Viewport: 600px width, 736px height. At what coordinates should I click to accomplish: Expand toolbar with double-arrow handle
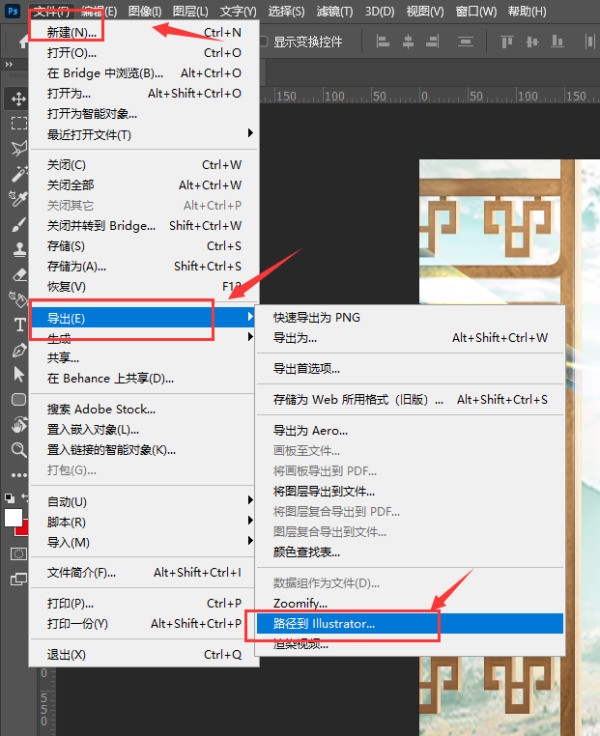[9, 65]
